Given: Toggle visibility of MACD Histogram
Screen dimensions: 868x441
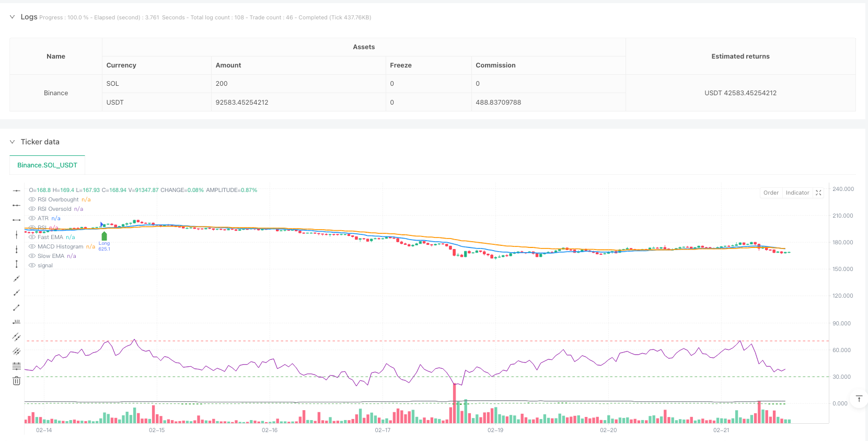Looking at the screenshot, I should point(32,247).
